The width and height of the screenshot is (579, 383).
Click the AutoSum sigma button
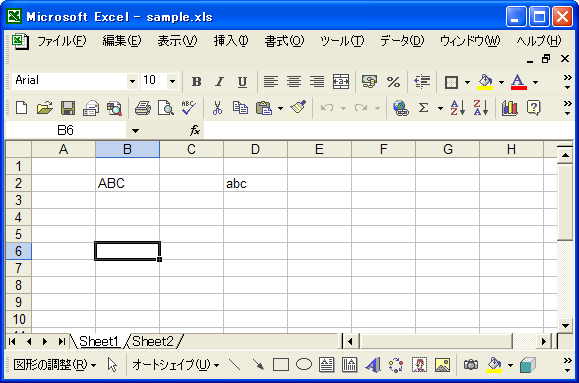pos(424,108)
